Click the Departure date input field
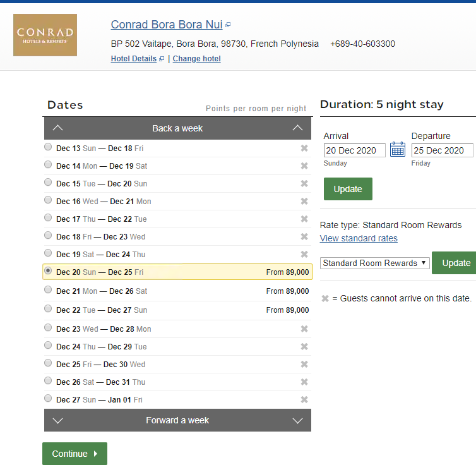476x472 pixels. (443, 150)
